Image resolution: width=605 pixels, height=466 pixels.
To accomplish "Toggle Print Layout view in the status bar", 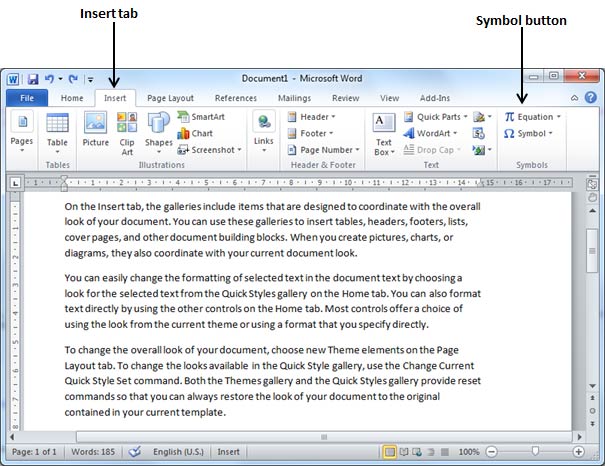I will pyautogui.click(x=390, y=452).
